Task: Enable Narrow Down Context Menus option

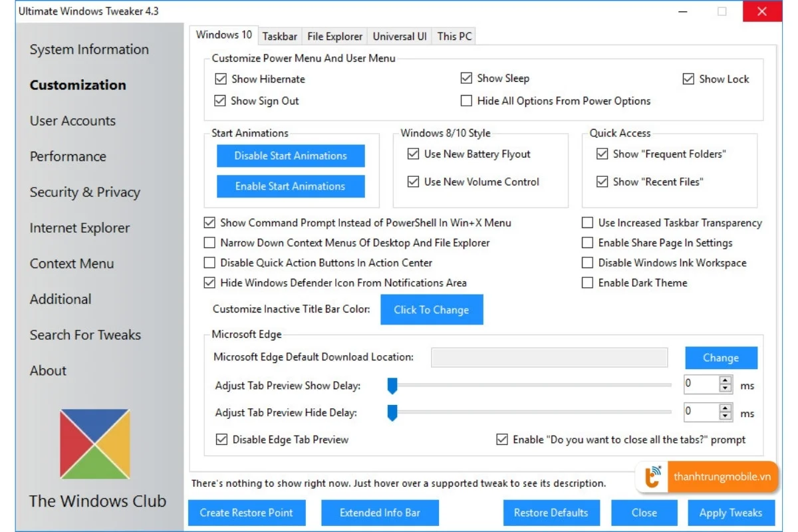Action: coord(209,243)
